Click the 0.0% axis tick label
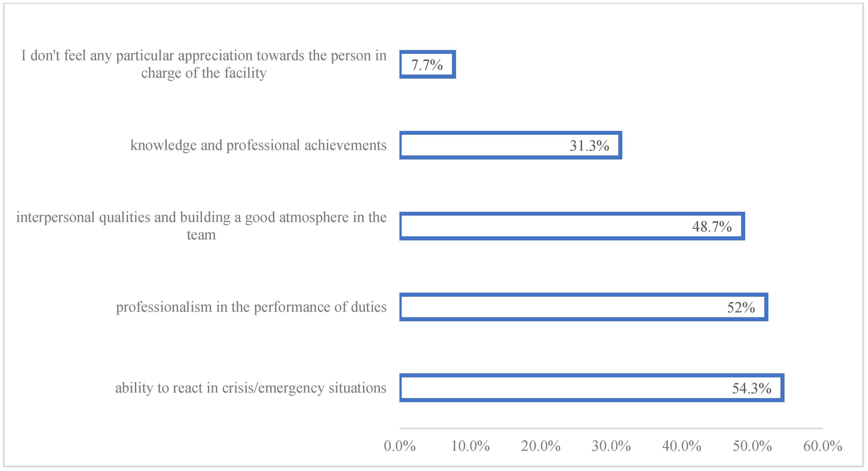The image size is (868, 471). (x=400, y=446)
